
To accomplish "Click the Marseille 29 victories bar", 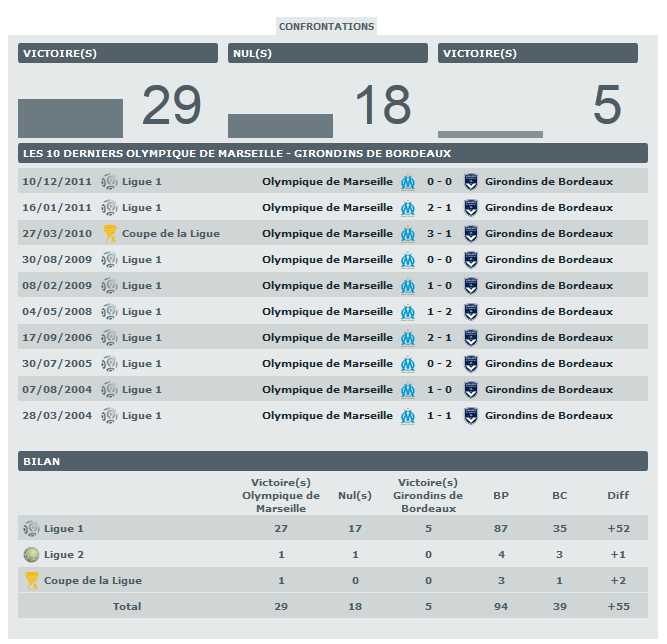I will (x=70, y=118).
